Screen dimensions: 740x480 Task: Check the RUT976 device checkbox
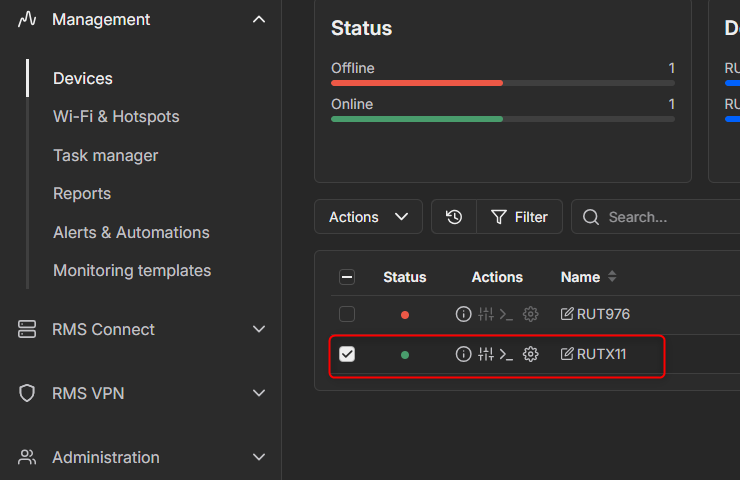click(347, 314)
